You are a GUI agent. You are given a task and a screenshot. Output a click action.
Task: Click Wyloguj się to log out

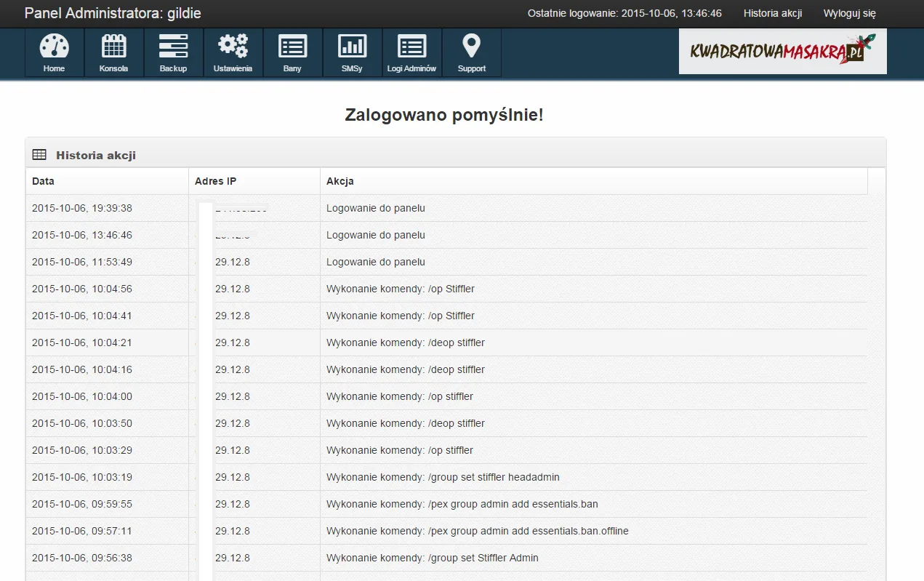click(849, 13)
